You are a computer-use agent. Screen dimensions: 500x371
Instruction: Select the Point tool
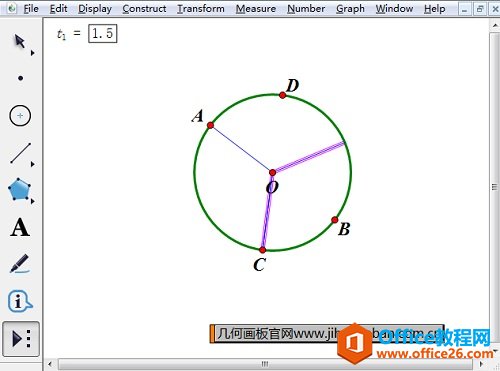click(x=20, y=78)
